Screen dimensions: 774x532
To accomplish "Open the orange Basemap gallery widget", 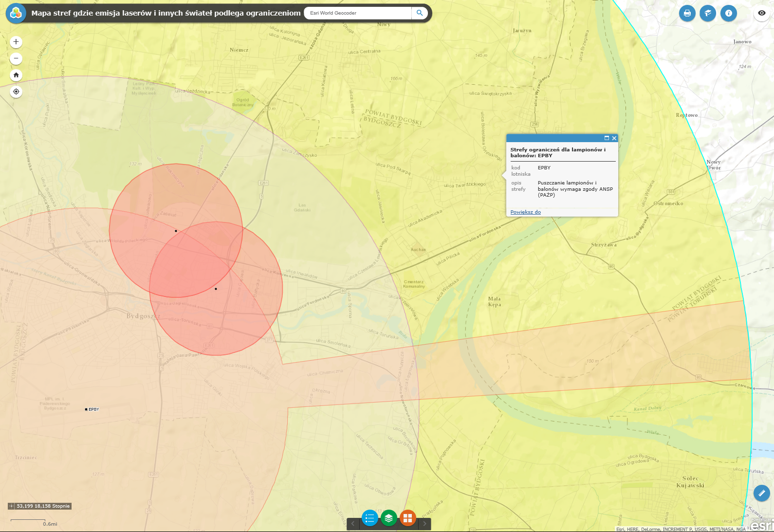I will pyautogui.click(x=407, y=518).
